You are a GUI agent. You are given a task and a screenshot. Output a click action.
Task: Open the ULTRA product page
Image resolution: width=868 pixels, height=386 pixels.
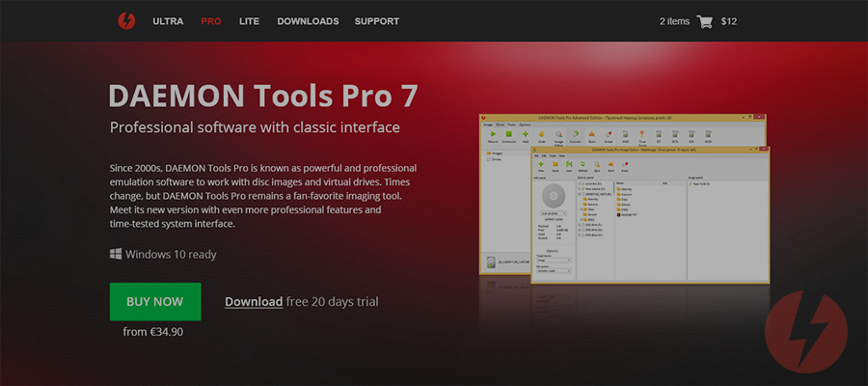[x=168, y=21]
